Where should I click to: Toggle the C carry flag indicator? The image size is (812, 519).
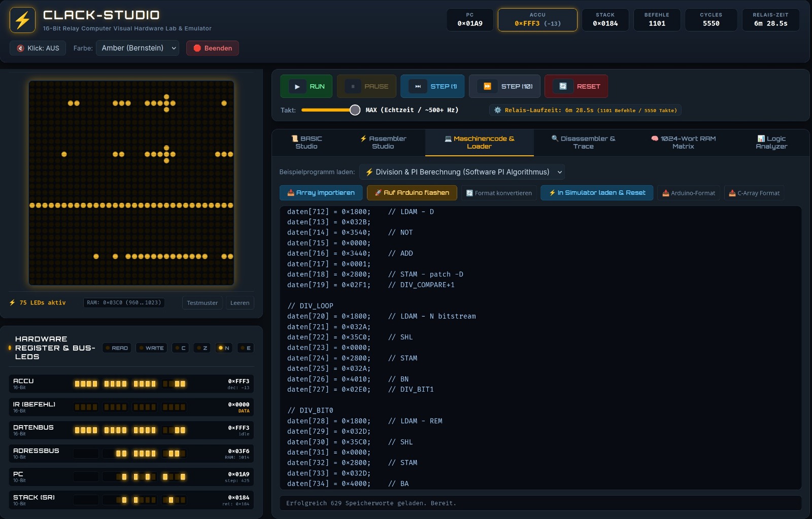coord(180,348)
